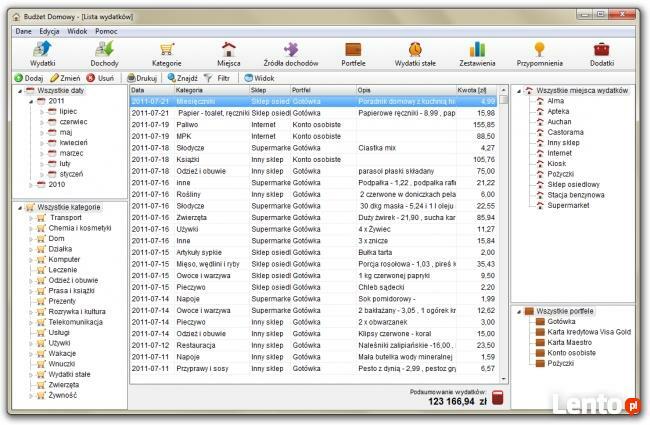Image resolution: width=650 pixels, height=425 pixels.
Task: Collapse the 2011 year tree node
Action: click(29, 101)
